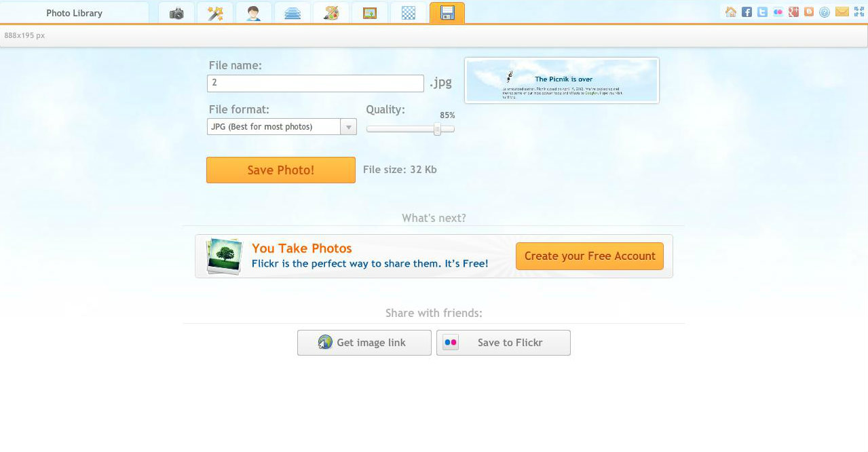Click the 'What's next?' heading
Screen dimensions: 868x452
click(434, 218)
